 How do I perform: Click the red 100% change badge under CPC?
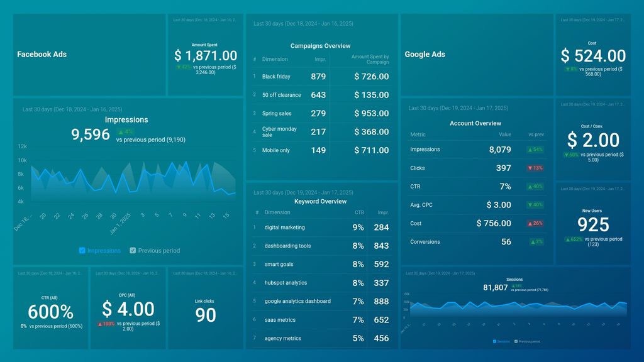tap(106, 324)
